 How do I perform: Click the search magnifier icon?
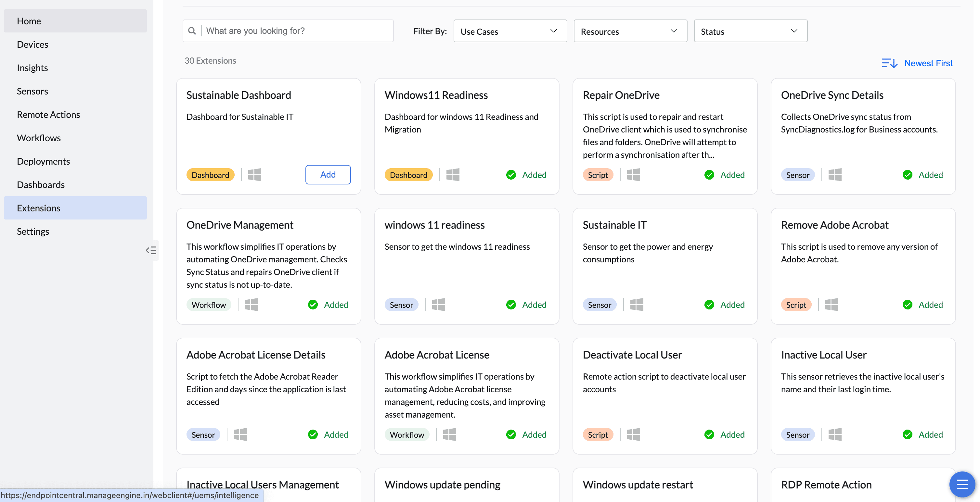[x=192, y=31]
